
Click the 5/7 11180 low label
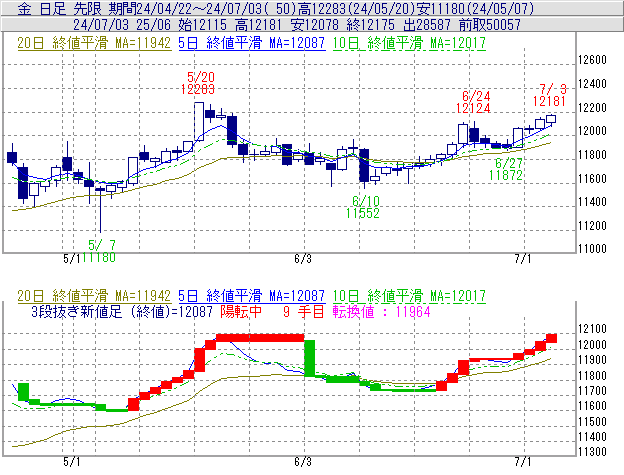(x=99, y=251)
